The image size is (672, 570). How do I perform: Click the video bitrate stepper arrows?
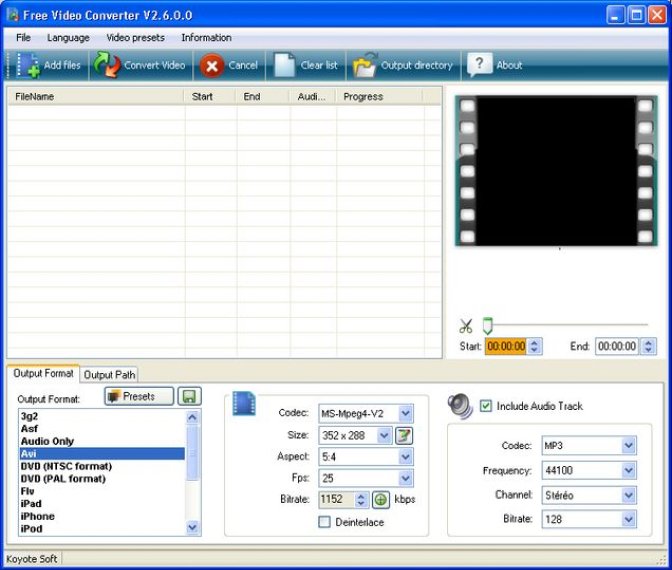pos(361,499)
